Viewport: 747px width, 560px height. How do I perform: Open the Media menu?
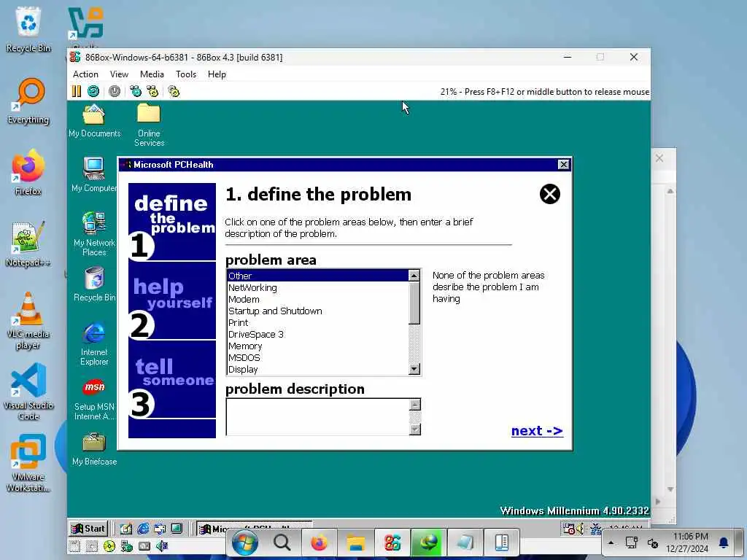pos(152,74)
